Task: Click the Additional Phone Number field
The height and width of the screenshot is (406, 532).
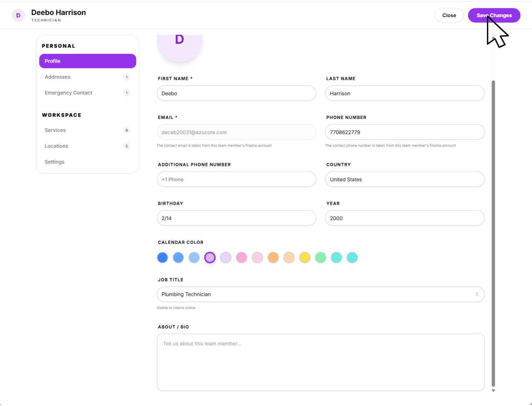Action: [x=236, y=179]
